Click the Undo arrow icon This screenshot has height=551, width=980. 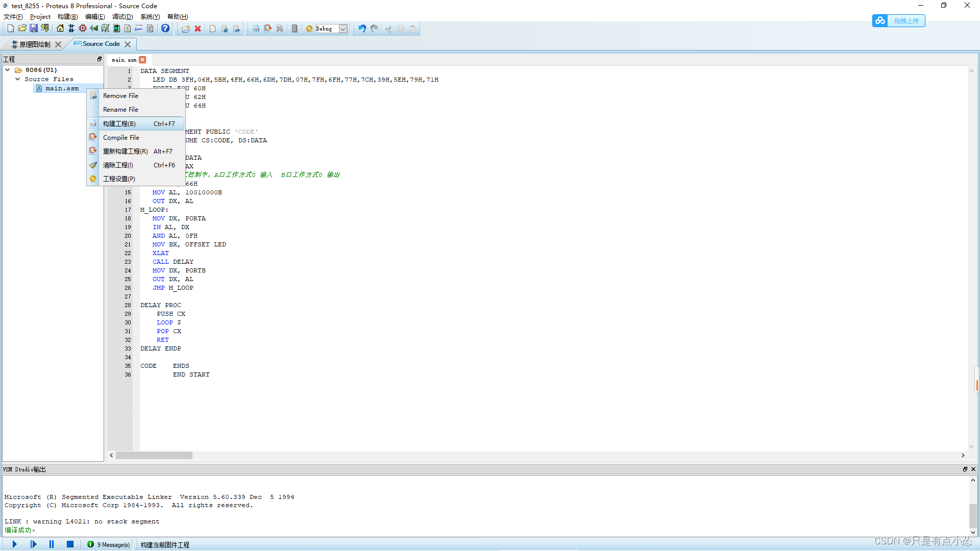click(362, 29)
